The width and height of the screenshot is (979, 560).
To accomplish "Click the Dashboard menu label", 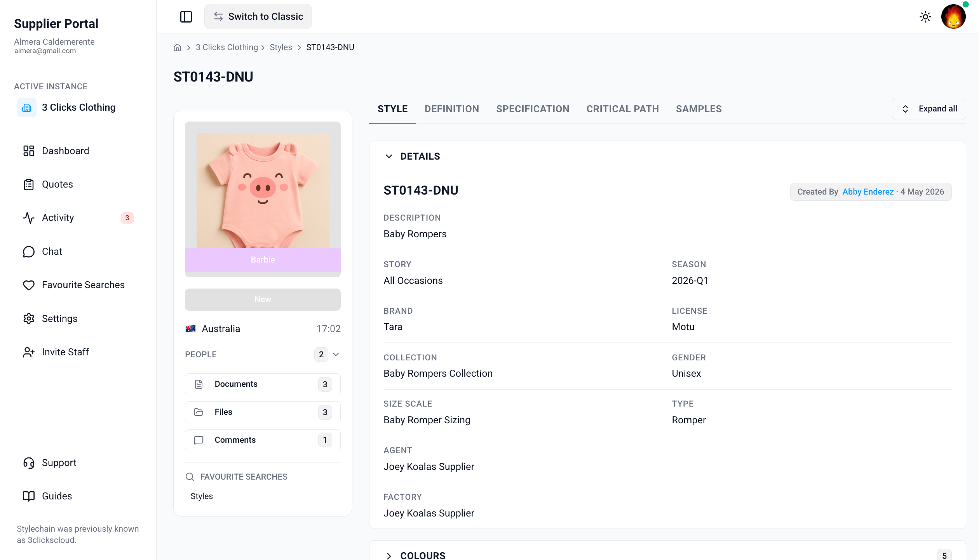I will coord(66,151).
